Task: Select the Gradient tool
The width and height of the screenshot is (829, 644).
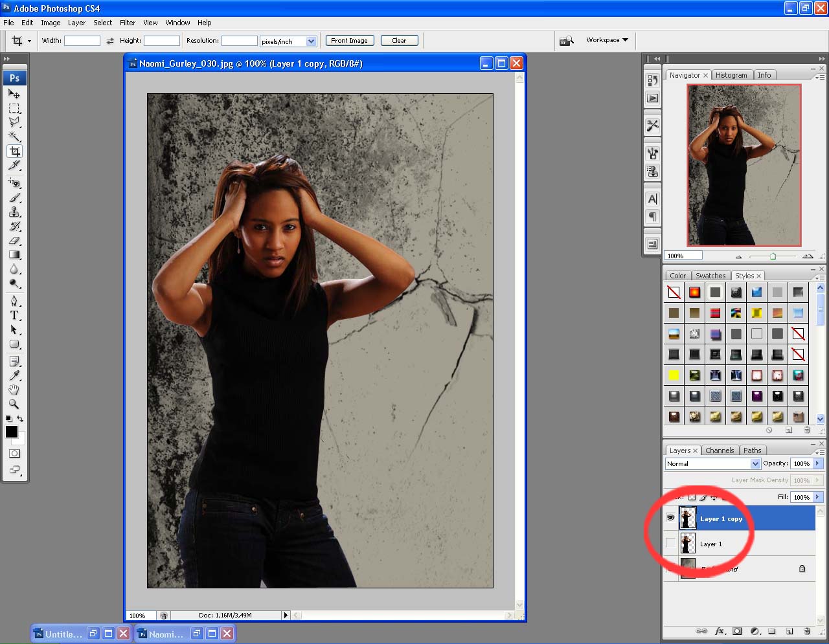Action: (x=14, y=255)
